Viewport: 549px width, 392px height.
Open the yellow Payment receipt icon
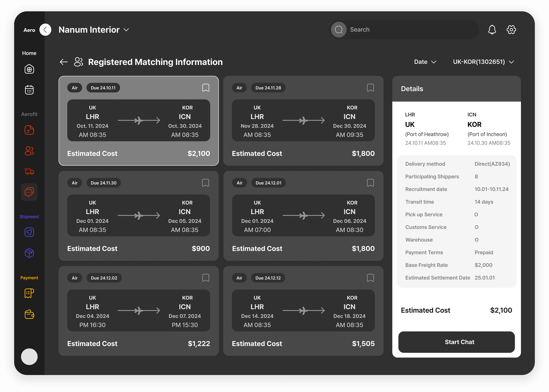coord(29,294)
